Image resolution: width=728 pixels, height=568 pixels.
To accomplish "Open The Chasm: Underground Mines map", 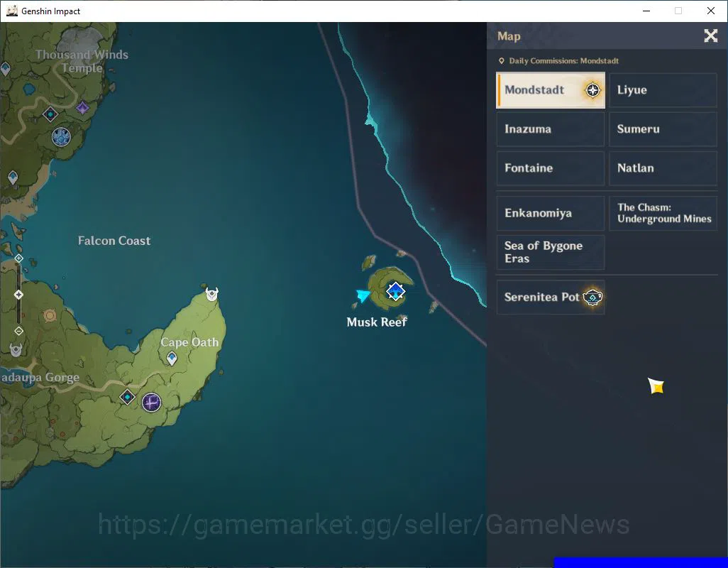I will 663,213.
